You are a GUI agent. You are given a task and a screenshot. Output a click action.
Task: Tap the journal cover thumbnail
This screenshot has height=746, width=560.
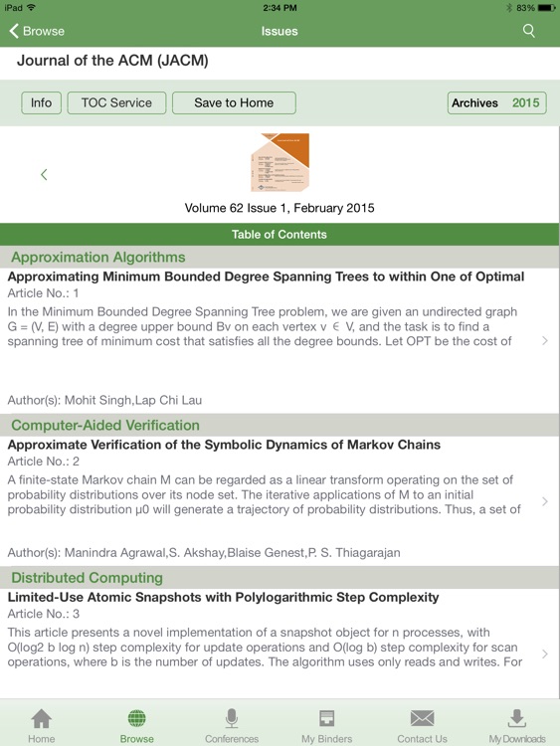point(280,162)
